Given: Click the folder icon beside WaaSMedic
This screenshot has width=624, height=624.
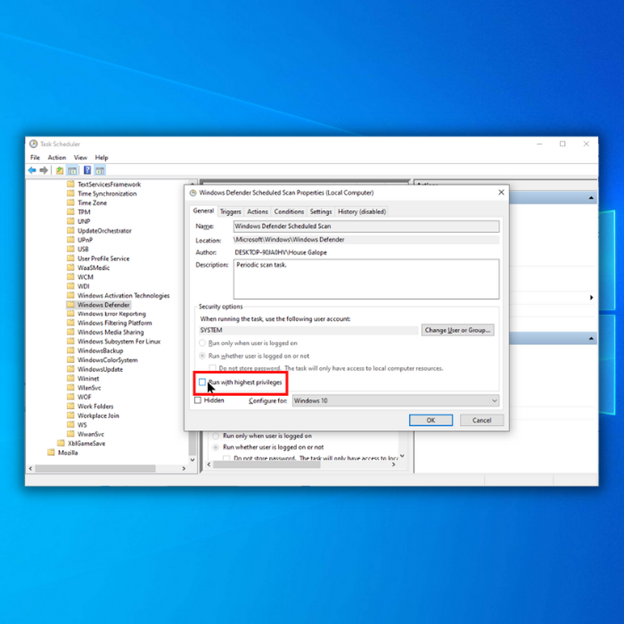Looking at the screenshot, I should pyautogui.click(x=70, y=267).
